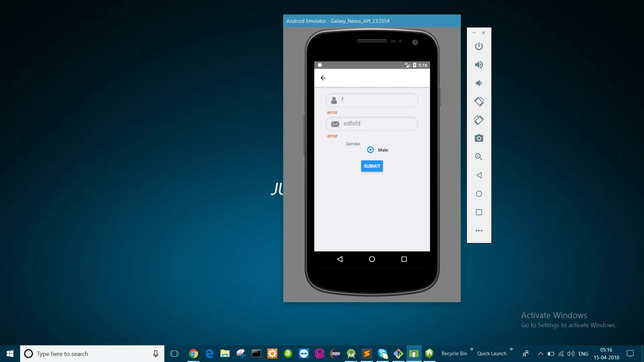Viewport: 644px width, 362px height.
Task: Click the rotate right icon
Action: pos(479,120)
